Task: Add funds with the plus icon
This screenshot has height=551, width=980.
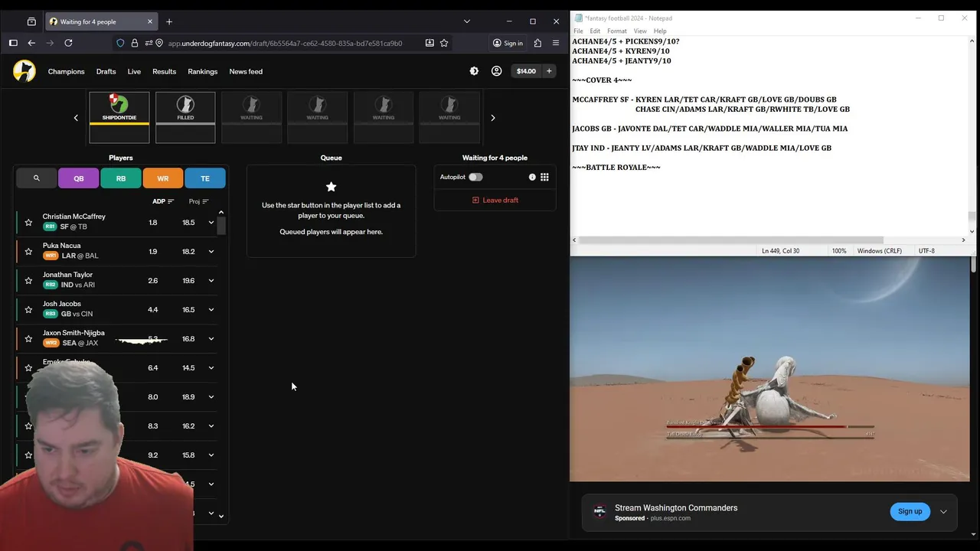Action: point(548,71)
